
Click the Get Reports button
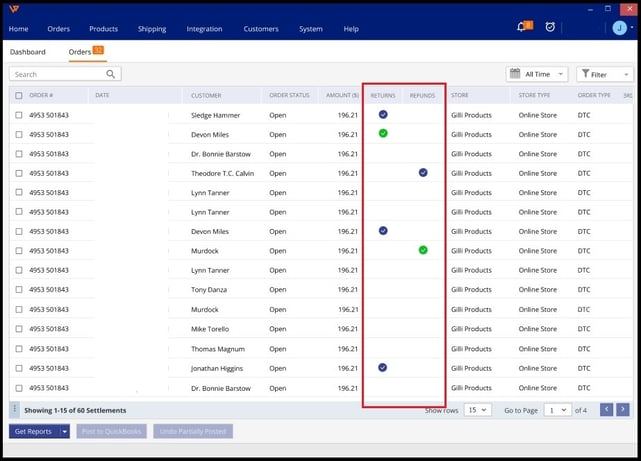(33, 431)
